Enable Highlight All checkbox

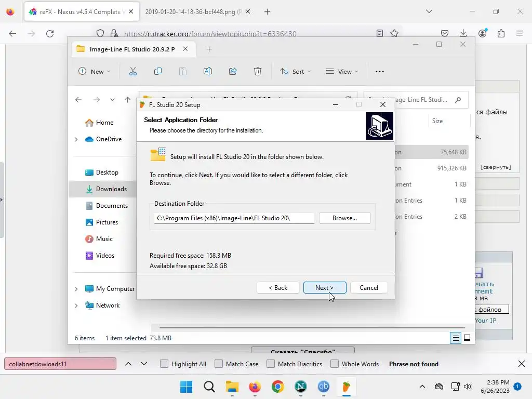164,364
